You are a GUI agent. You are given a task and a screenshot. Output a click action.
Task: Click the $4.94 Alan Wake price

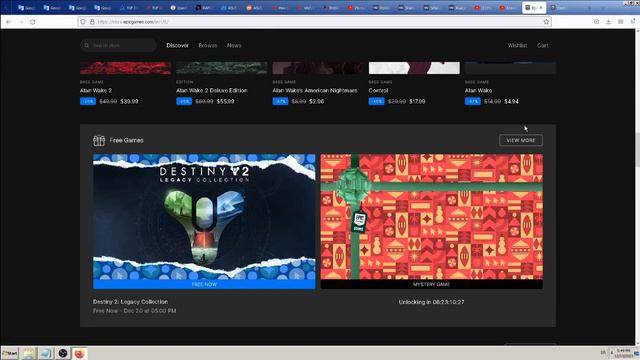coord(511,101)
